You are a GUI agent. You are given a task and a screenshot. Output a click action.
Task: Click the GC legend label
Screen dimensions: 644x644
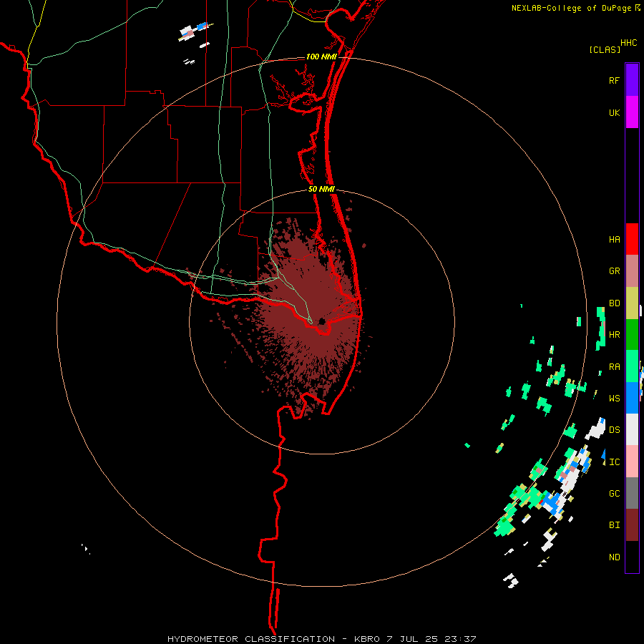tap(614, 494)
